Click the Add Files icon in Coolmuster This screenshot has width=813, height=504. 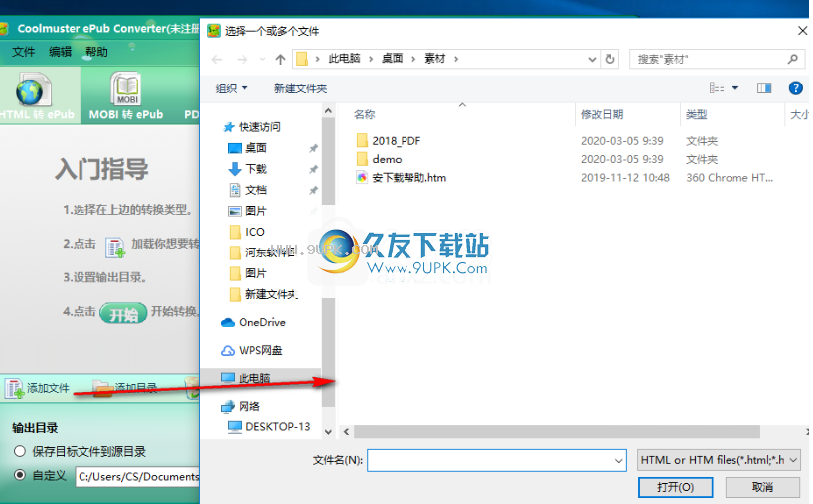click(x=14, y=388)
